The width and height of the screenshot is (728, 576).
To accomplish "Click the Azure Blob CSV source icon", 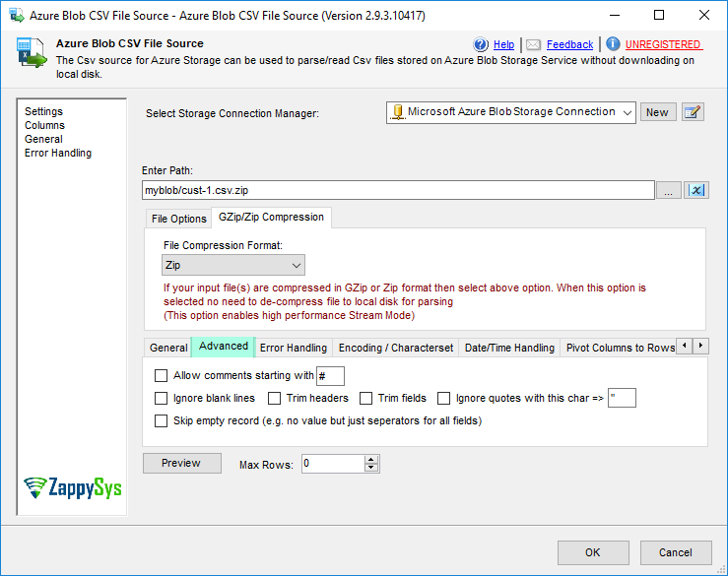I will point(32,53).
